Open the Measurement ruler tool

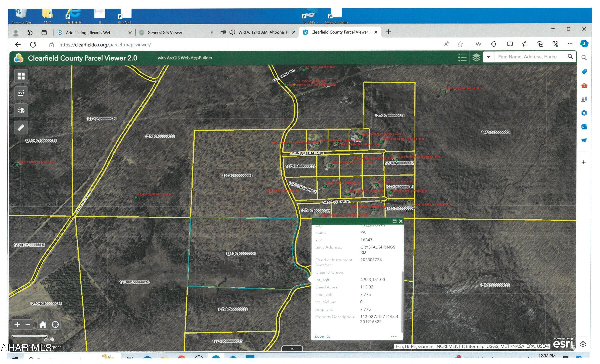(x=21, y=127)
